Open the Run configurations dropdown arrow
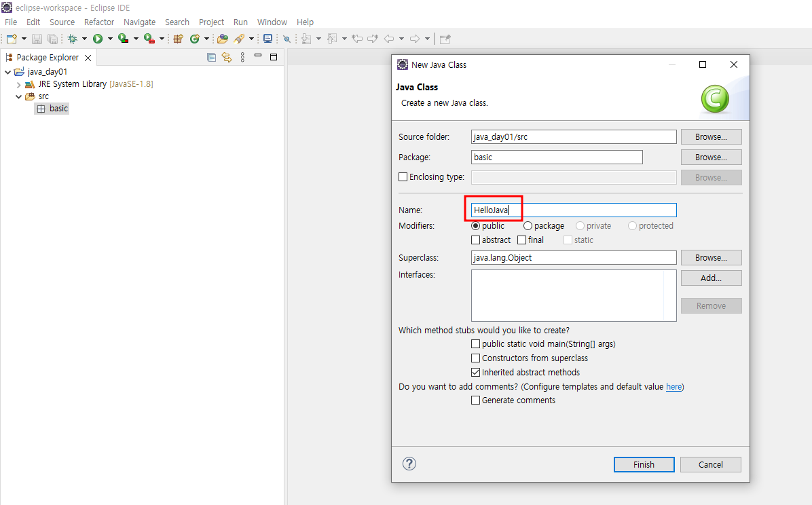812x505 pixels. click(110, 39)
